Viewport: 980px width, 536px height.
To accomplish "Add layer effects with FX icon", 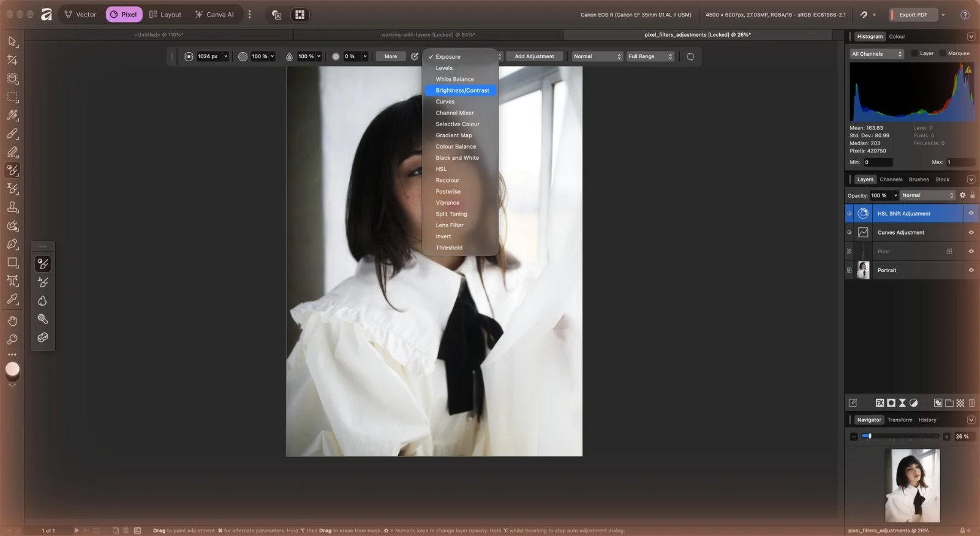I will [x=880, y=403].
